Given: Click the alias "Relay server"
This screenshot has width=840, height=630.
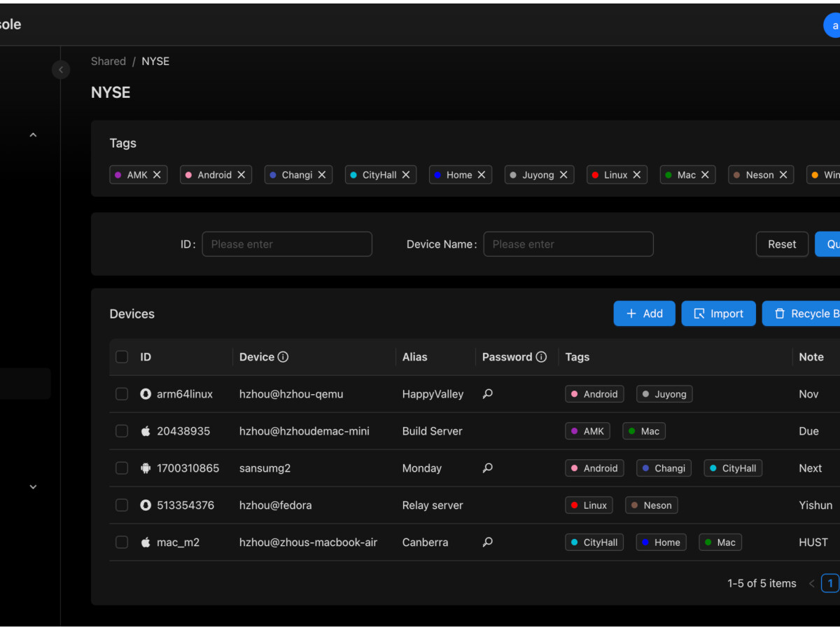Looking at the screenshot, I should pyautogui.click(x=433, y=505).
